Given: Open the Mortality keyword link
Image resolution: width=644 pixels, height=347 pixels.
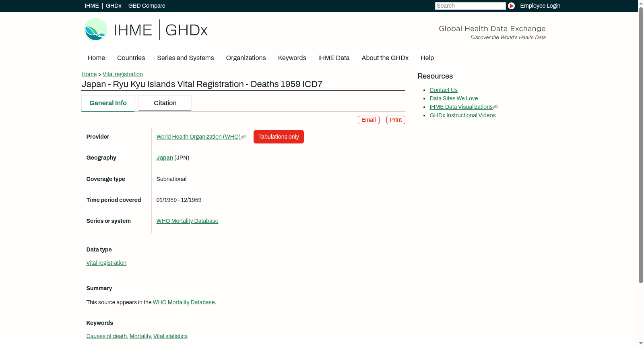Looking at the screenshot, I should coord(140,336).
